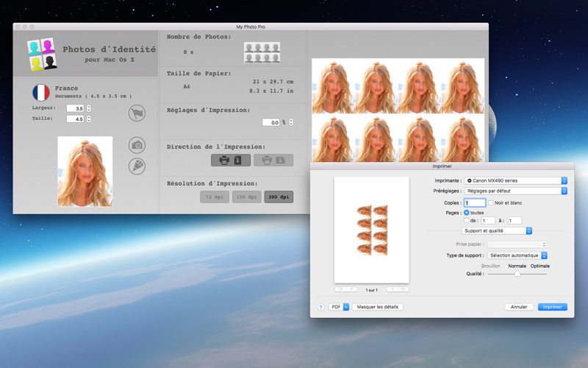Image resolution: width=588 pixels, height=368 pixels.
Task: Click the photo grid layout icon
Action: 262,52
